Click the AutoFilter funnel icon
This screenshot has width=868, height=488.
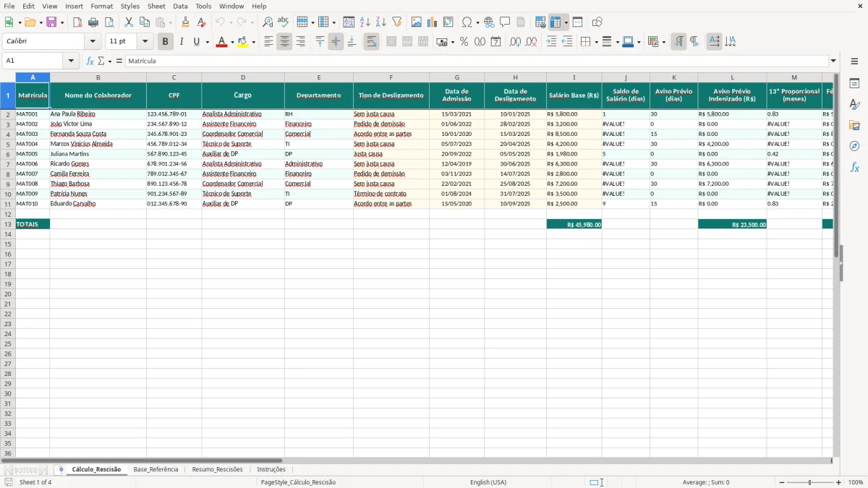click(x=397, y=22)
